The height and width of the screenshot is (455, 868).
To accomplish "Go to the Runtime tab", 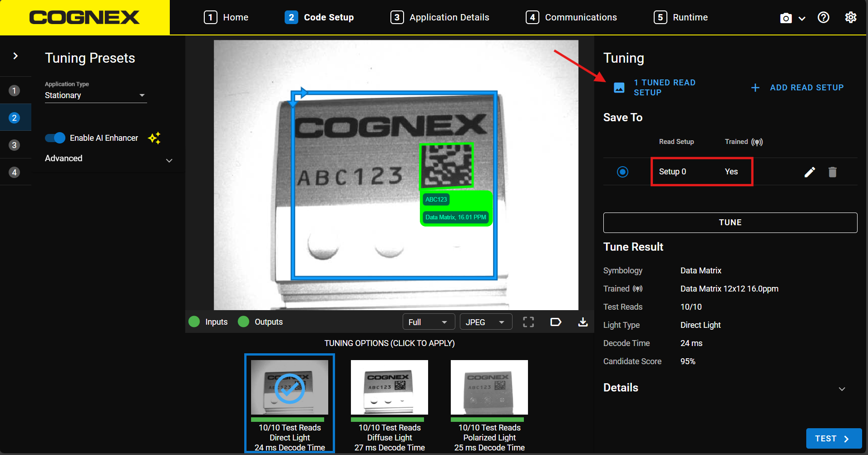I will 681,17.
